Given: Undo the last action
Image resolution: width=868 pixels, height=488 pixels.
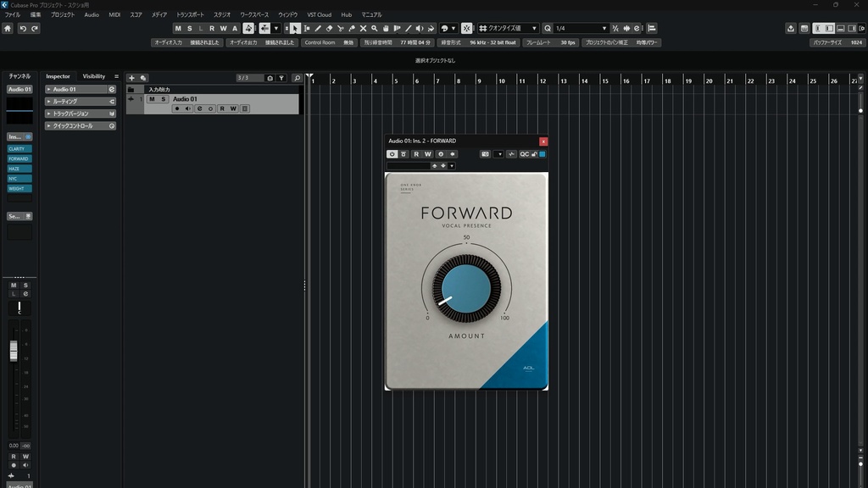Looking at the screenshot, I should [23, 28].
